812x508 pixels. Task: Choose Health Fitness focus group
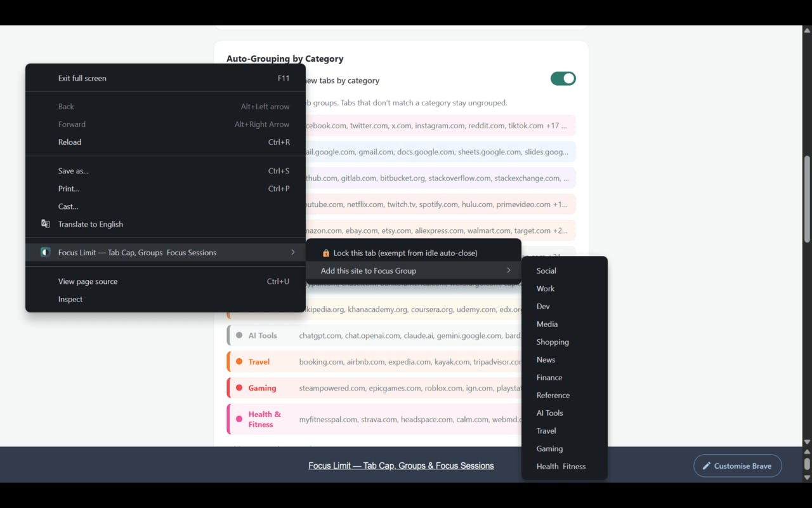tap(565, 466)
